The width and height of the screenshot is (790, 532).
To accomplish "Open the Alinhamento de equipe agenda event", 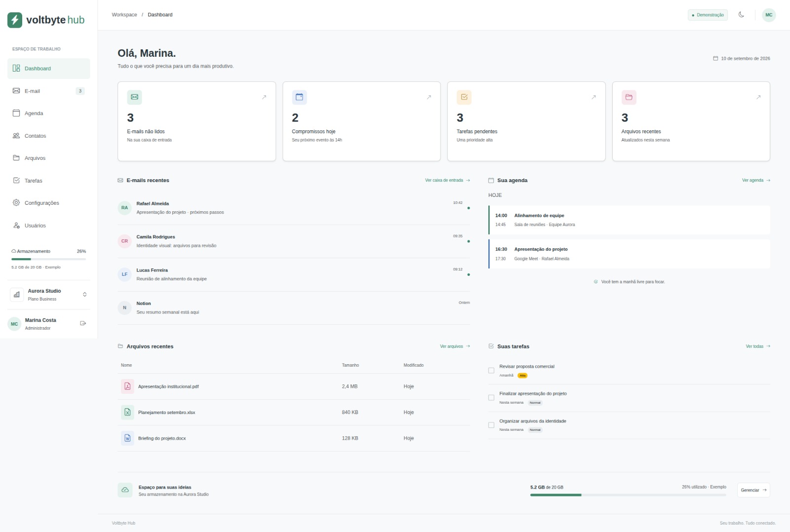I will (629, 220).
